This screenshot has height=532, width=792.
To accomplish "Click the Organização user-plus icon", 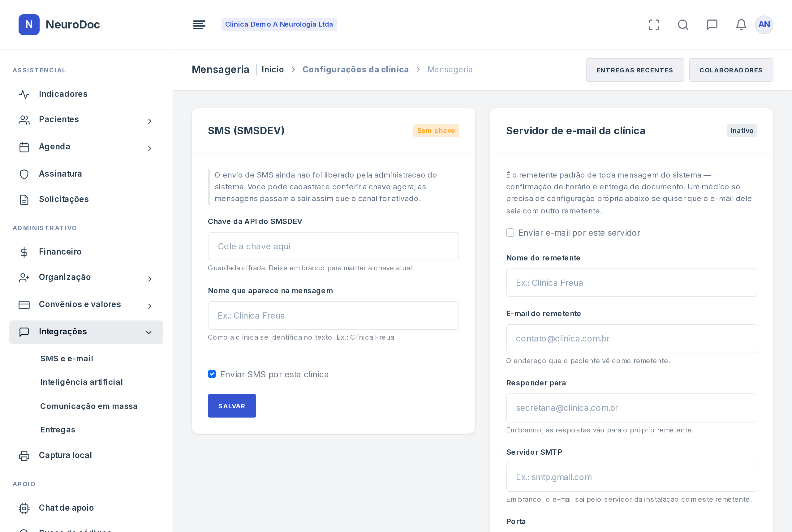I will click(x=24, y=277).
